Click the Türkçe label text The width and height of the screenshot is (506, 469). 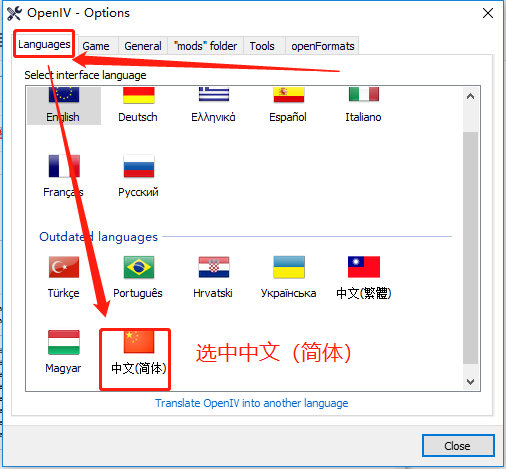pos(63,293)
